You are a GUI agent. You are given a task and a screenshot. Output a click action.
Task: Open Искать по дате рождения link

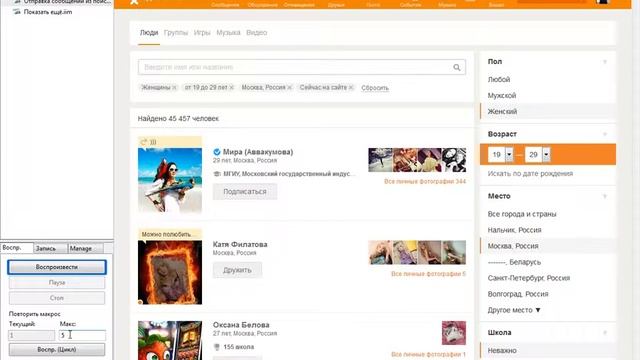[530, 173]
